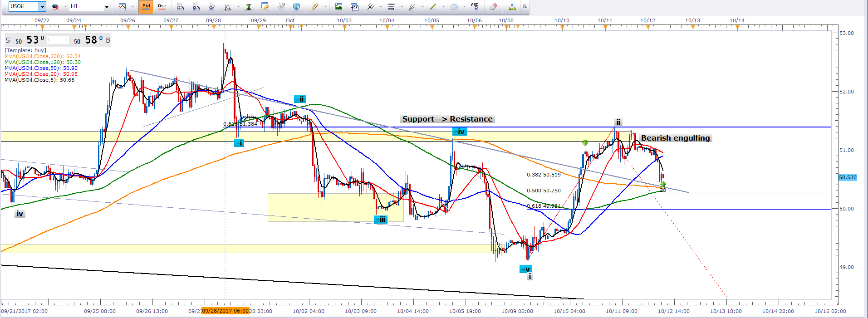
Task: Click the Bearish engulfing chart label
Action: 675,138
